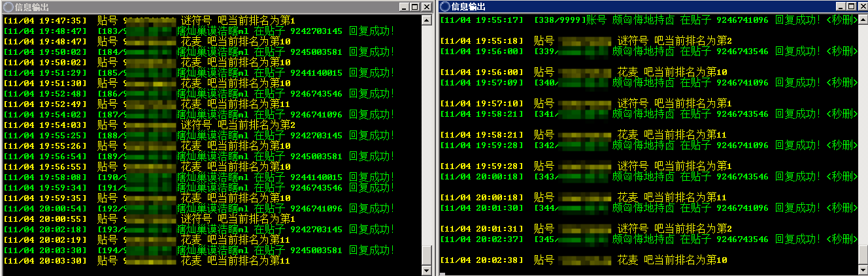Click 回复成功! in the right 20:01:30 row
Image resolution: width=868 pixels, height=276 pixels.
pyautogui.click(x=798, y=208)
